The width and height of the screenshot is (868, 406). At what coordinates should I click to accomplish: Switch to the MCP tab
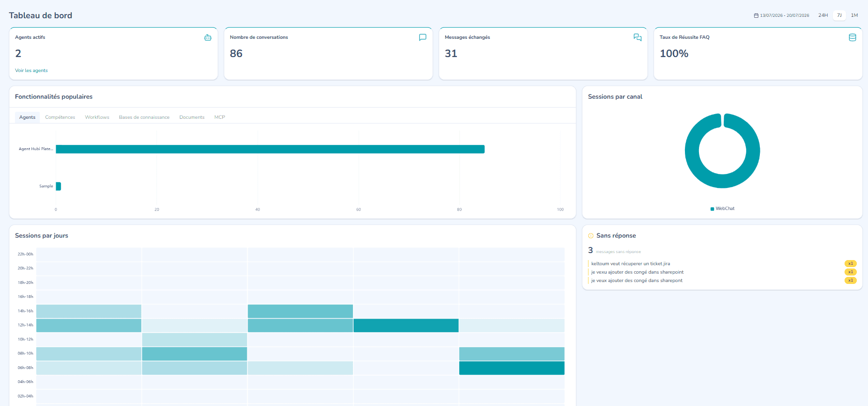click(x=220, y=117)
